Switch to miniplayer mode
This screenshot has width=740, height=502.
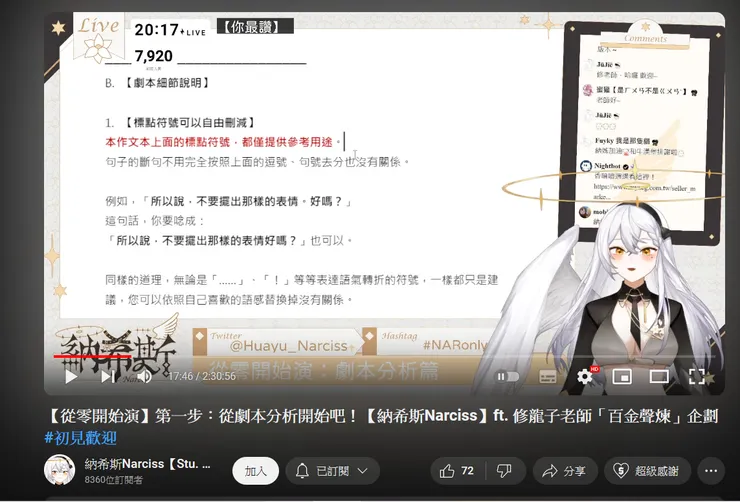622,376
